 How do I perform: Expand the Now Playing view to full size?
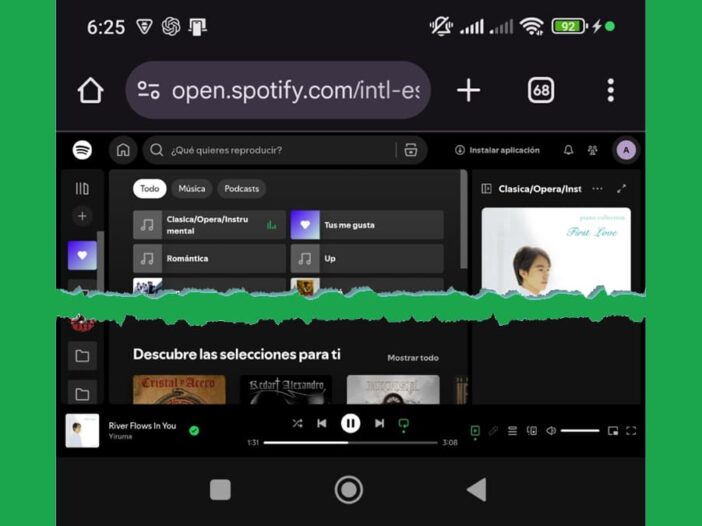tap(621, 188)
